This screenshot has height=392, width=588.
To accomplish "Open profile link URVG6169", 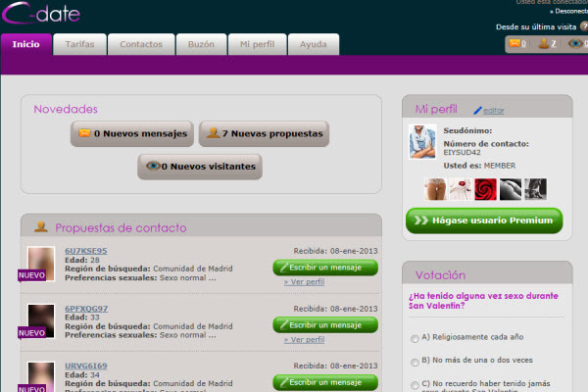I will click(x=86, y=366).
